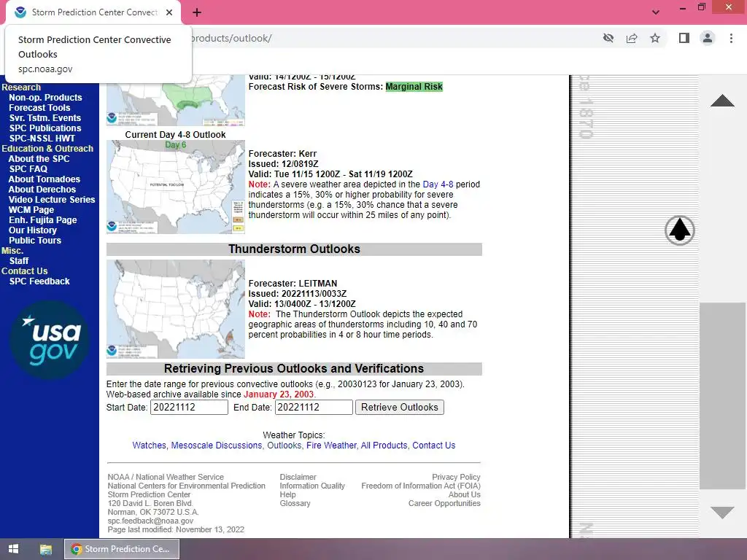
Task: Open the Privacy Policy footer link
Action: tap(456, 477)
